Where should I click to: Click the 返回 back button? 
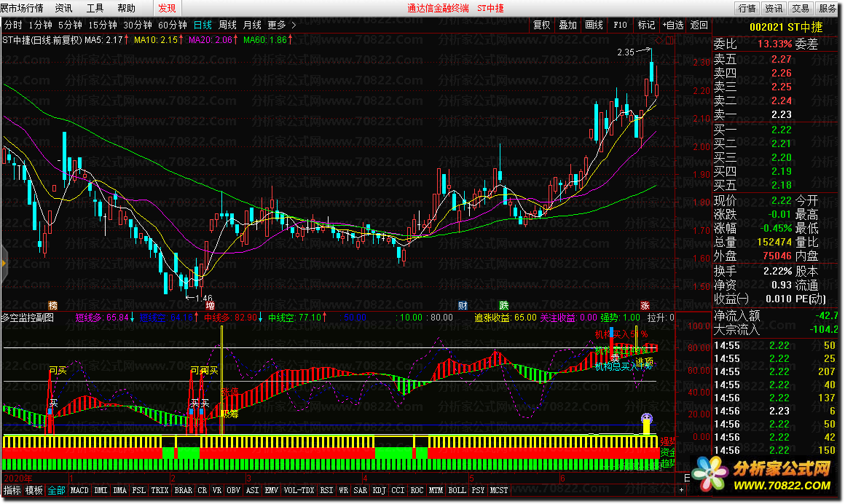(x=699, y=25)
